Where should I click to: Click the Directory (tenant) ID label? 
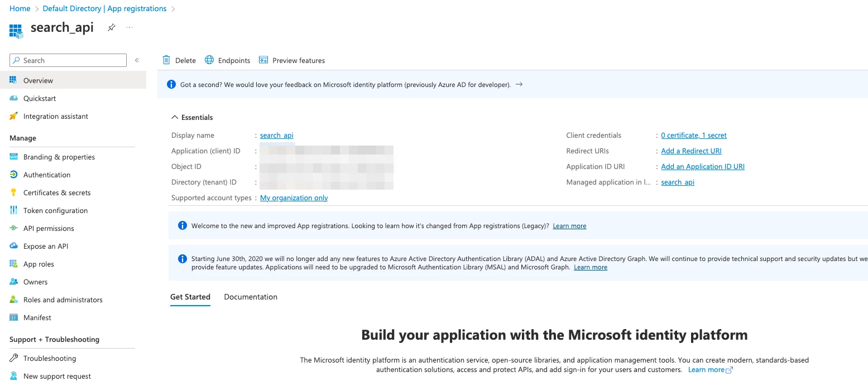(204, 182)
